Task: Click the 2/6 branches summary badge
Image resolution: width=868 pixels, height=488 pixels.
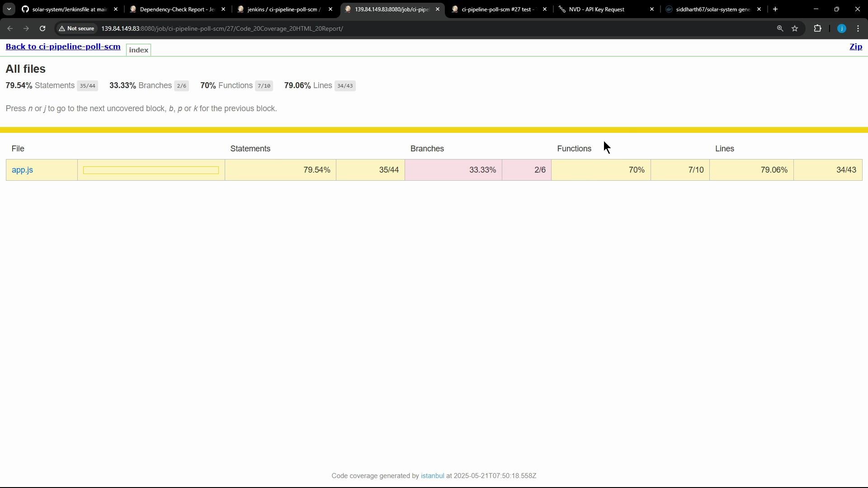Action: (181, 86)
